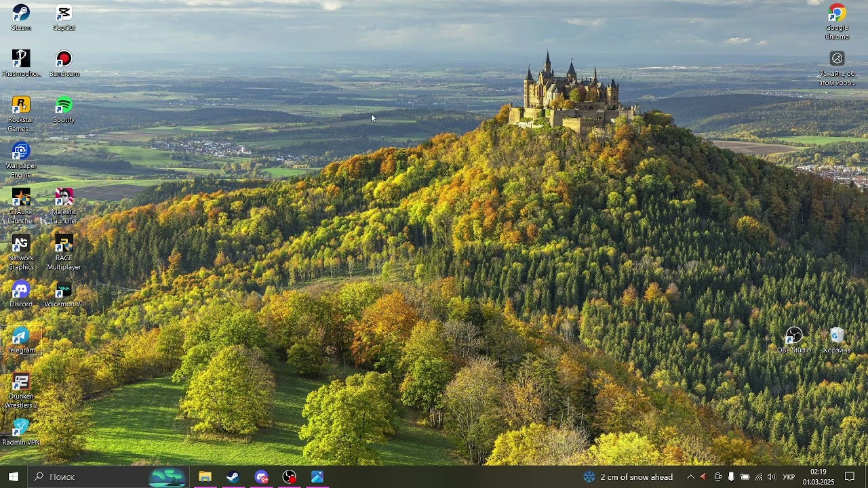868x488 pixels.
Task: Select the Radmin VPN desktop icon
Action: click(21, 432)
